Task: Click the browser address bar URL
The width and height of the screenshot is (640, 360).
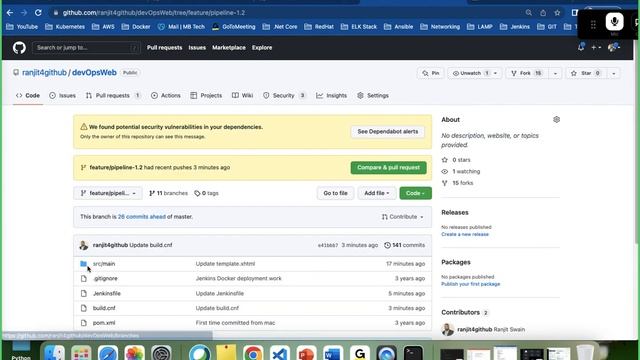Action: [x=153, y=13]
